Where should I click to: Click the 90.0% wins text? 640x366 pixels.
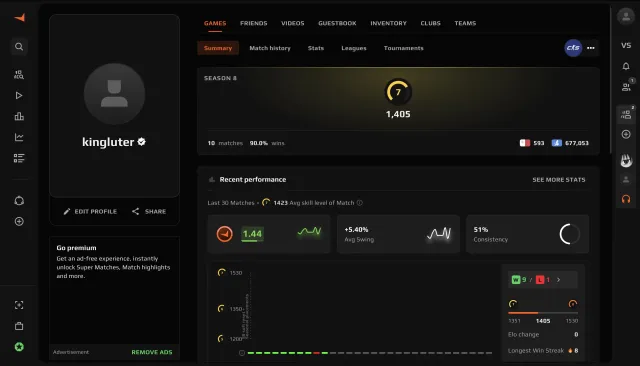pos(267,143)
